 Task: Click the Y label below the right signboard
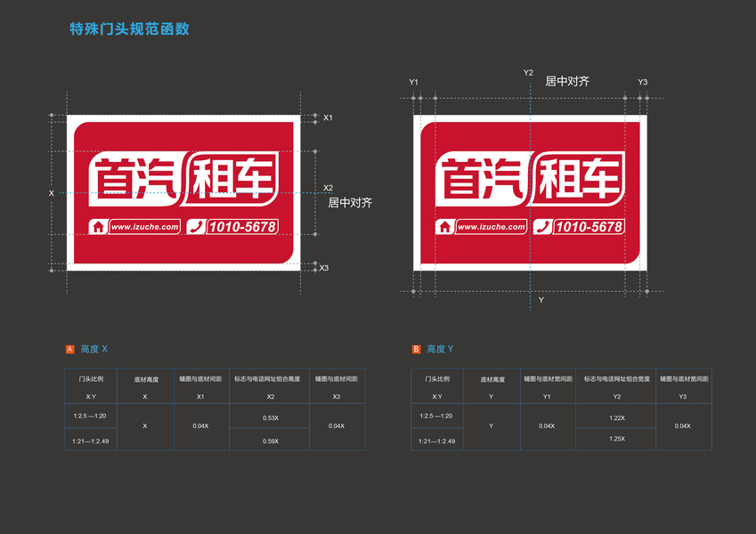[x=541, y=300]
